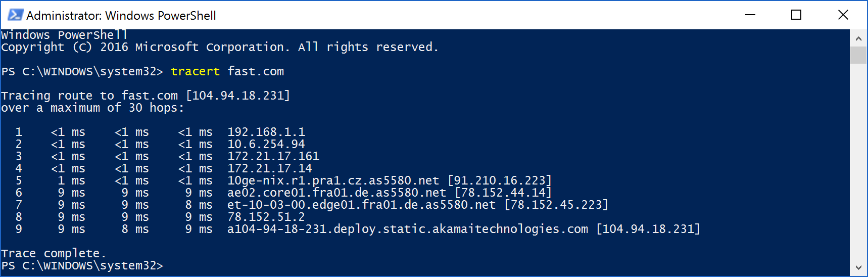Click the vertical scrollbar thumb
868x277 pixels.
point(858,55)
